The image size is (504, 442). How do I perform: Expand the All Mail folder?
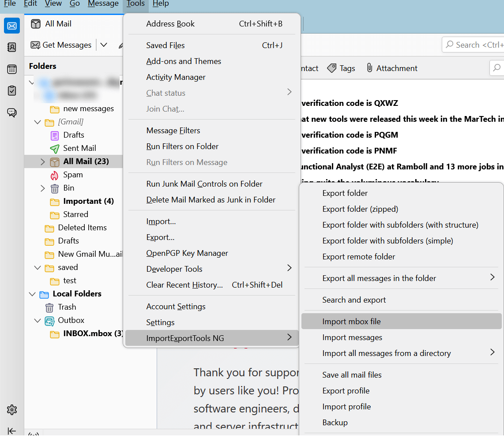click(42, 162)
